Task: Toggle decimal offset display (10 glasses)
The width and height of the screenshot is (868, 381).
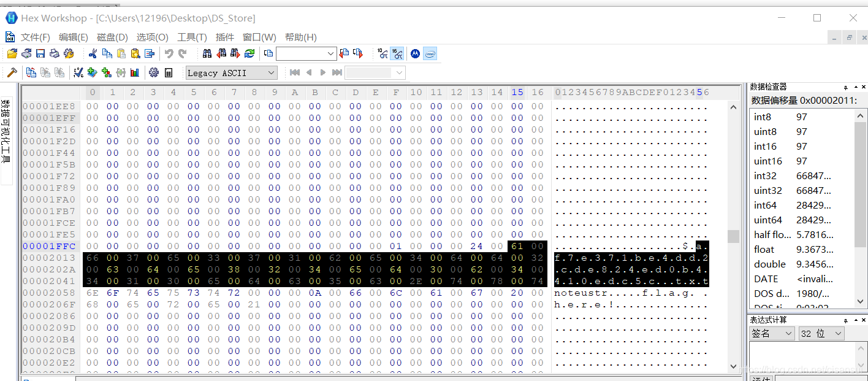Action: 383,53
